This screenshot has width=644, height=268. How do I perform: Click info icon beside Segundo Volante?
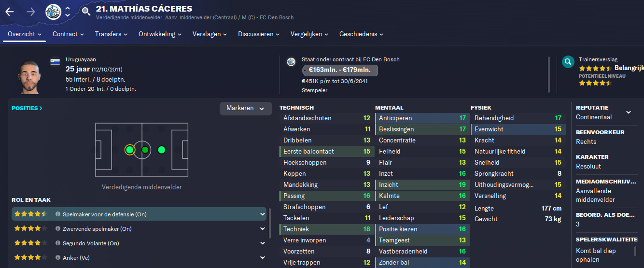point(58,243)
